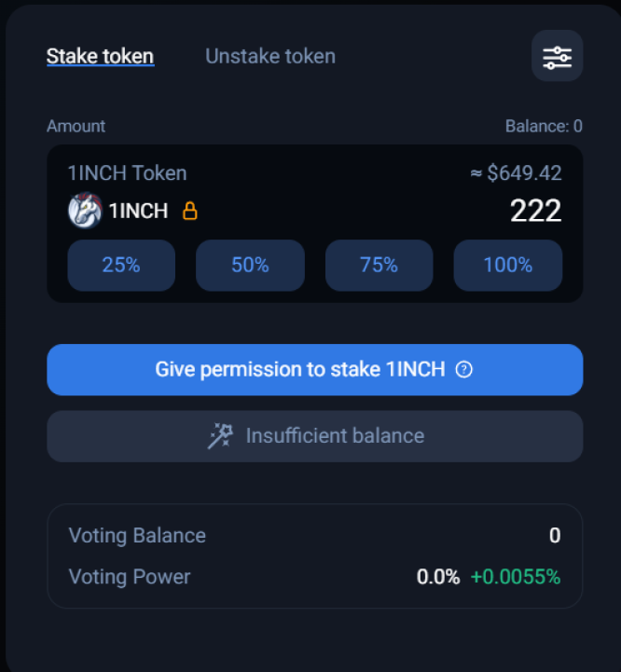Click the Insufficient balance button

tap(315, 436)
